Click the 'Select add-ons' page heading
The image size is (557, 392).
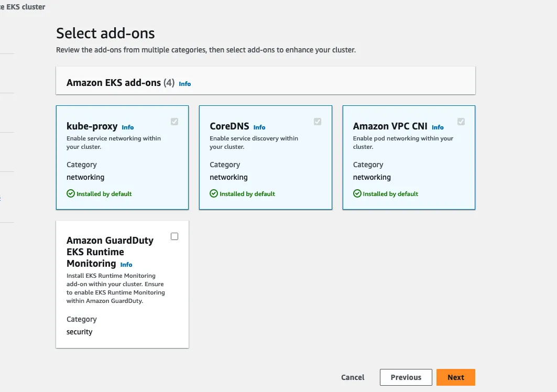click(105, 34)
